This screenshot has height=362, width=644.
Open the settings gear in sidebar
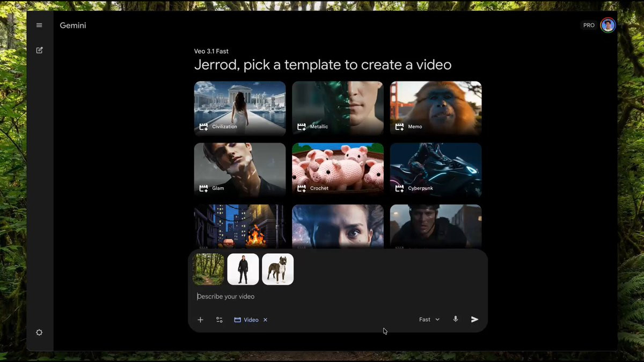[x=39, y=333]
